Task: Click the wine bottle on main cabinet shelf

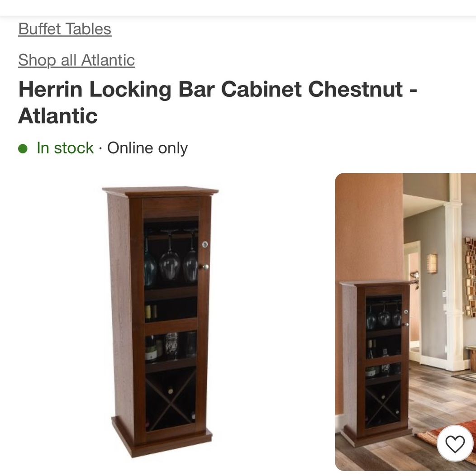Action: (151, 348)
